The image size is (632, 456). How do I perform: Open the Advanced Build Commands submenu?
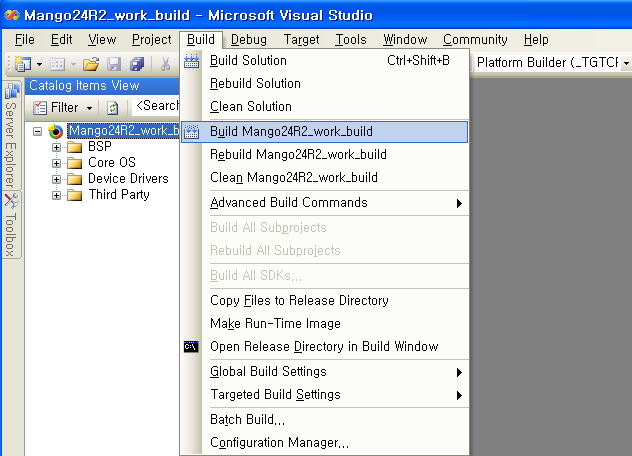(x=324, y=203)
